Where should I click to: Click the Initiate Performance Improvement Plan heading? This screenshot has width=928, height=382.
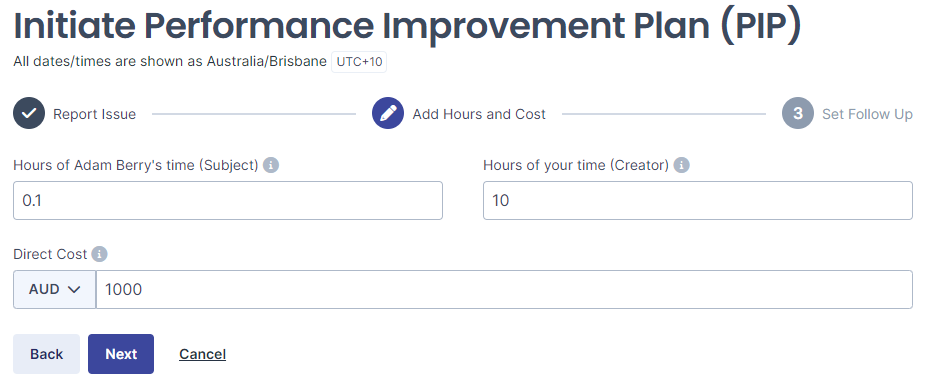point(407,25)
